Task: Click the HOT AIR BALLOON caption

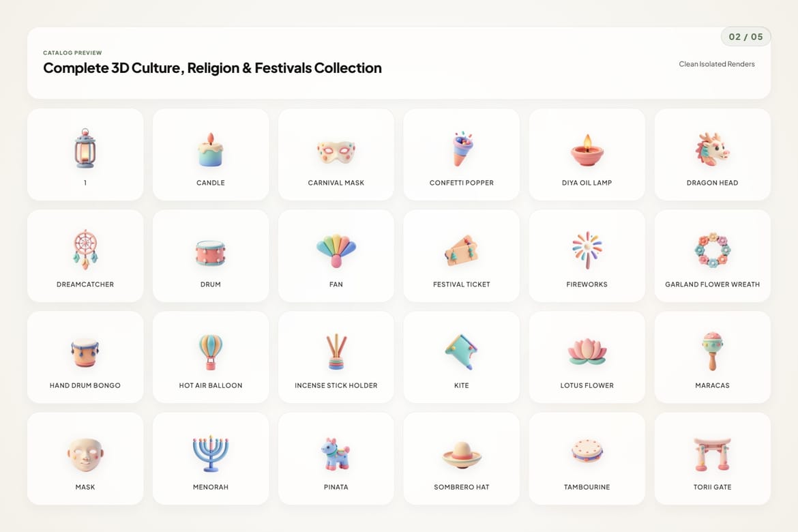Action: (x=211, y=385)
